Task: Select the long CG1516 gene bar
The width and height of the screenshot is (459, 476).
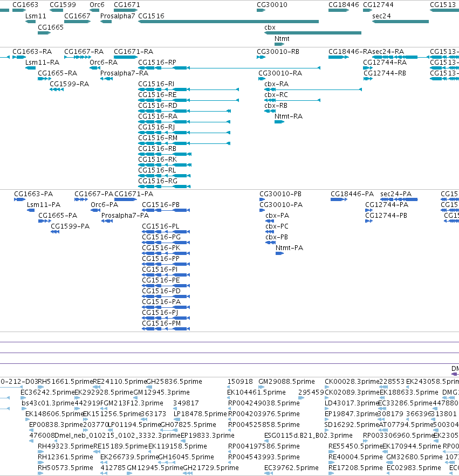Action: coord(229,22)
